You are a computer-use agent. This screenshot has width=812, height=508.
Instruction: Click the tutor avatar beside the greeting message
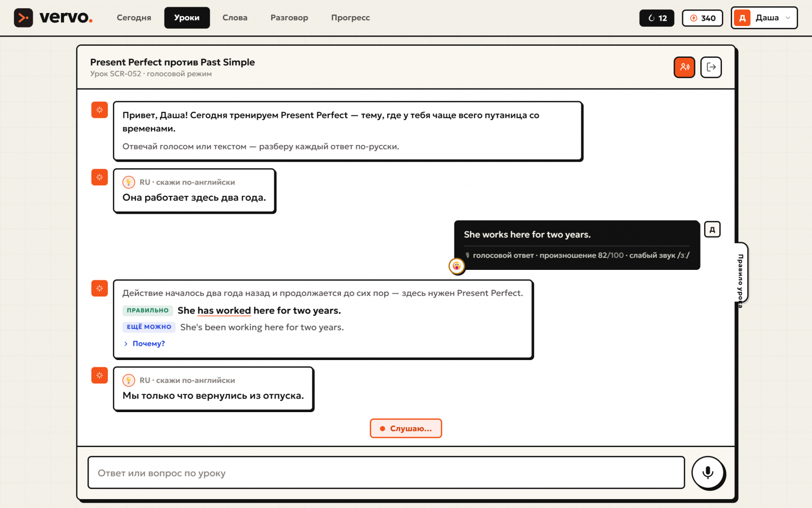tap(99, 110)
